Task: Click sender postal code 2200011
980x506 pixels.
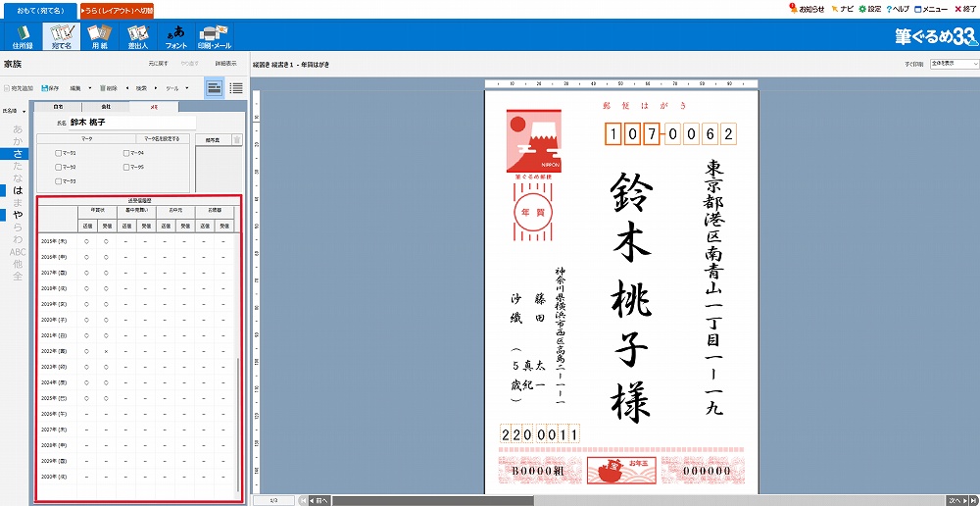Action: [540, 433]
